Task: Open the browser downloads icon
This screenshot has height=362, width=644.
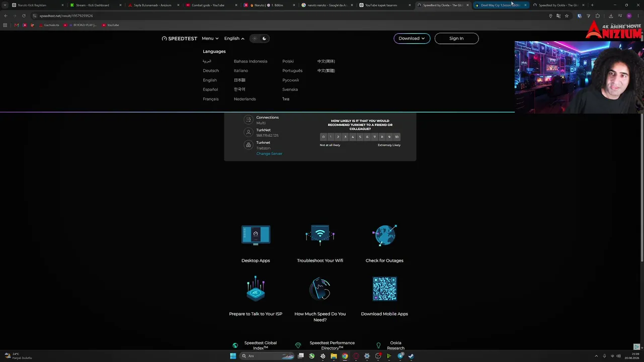Action: tap(611, 16)
